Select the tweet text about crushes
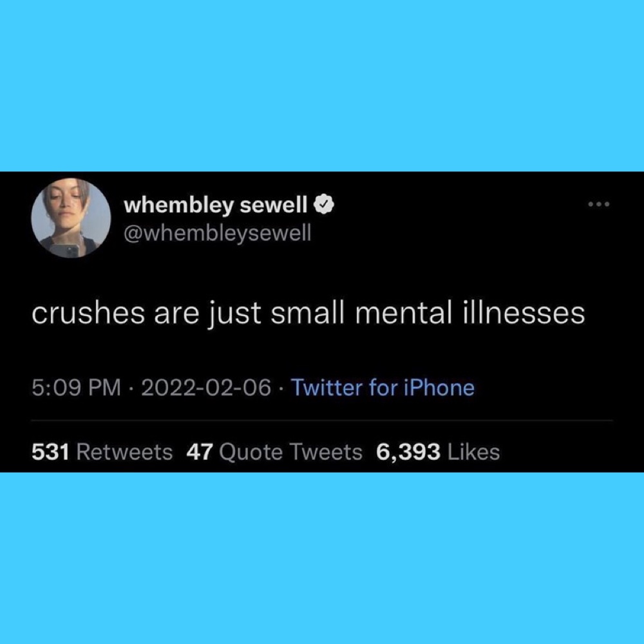The height and width of the screenshot is (644, 644). [308, 314]
